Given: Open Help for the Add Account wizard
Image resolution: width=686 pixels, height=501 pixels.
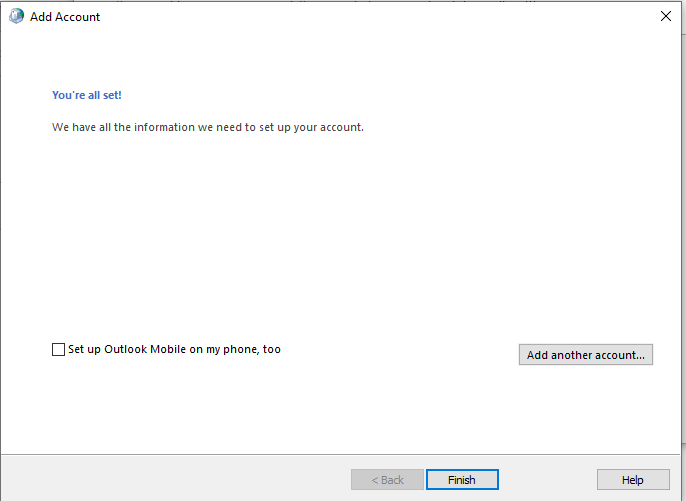Looking at the screenshot, I should point(633,480).
